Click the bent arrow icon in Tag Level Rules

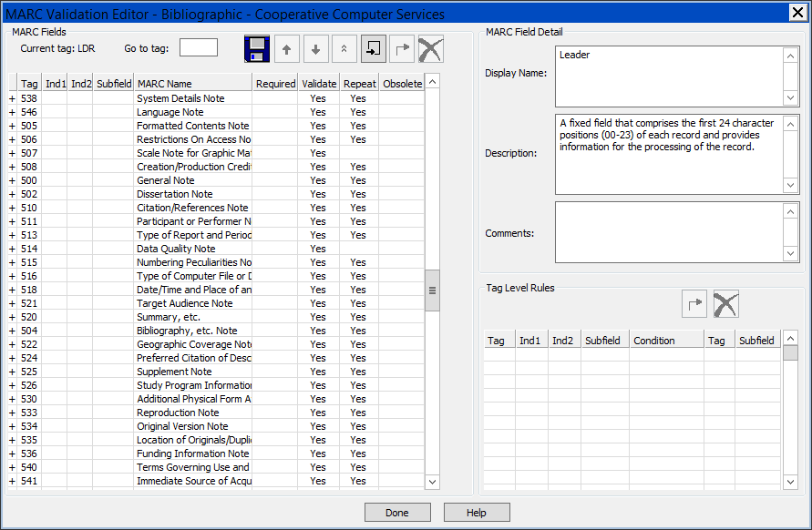(694, 304)
